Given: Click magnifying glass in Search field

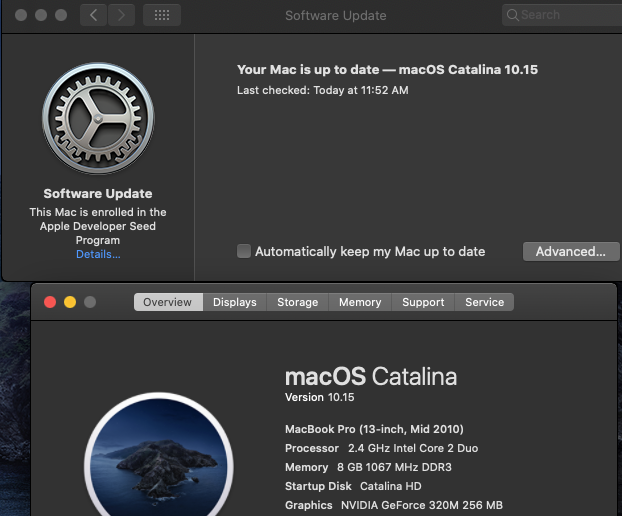Looking at the screenshot, I should pyautogui.click(x=513, y=15).
